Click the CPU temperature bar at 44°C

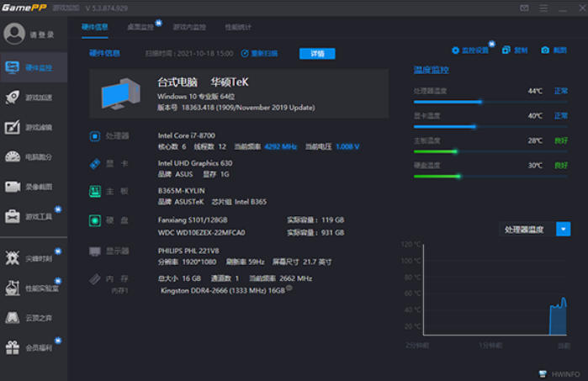click(x=490, y=102)
